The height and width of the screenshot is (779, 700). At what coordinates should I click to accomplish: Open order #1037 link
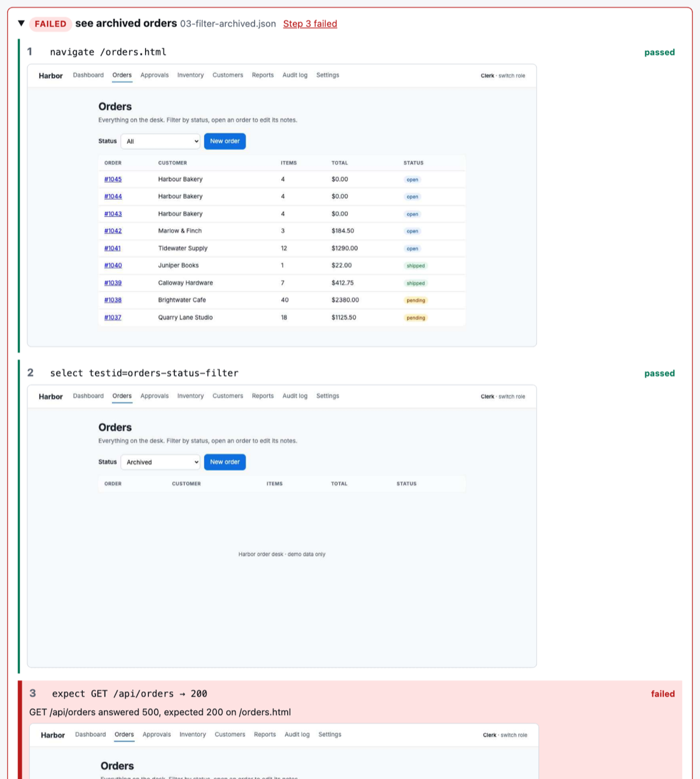click(113, 318)
